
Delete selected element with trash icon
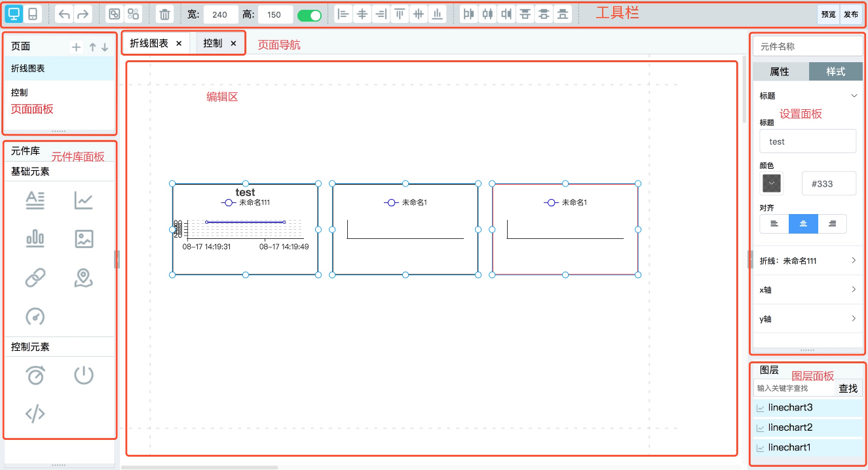click(164, 14)
